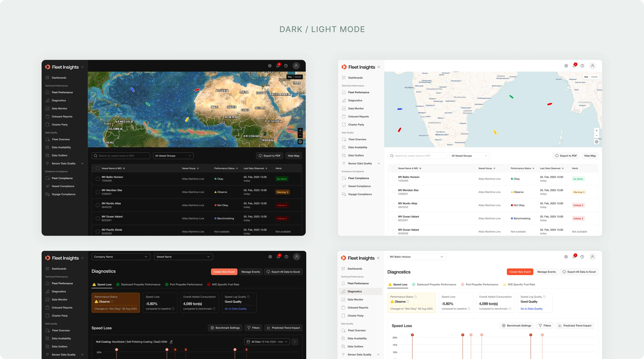Select M/E Specific Fuel Rate tab in light diagnostics
The image size is (644, 359).
pos(519,285)
